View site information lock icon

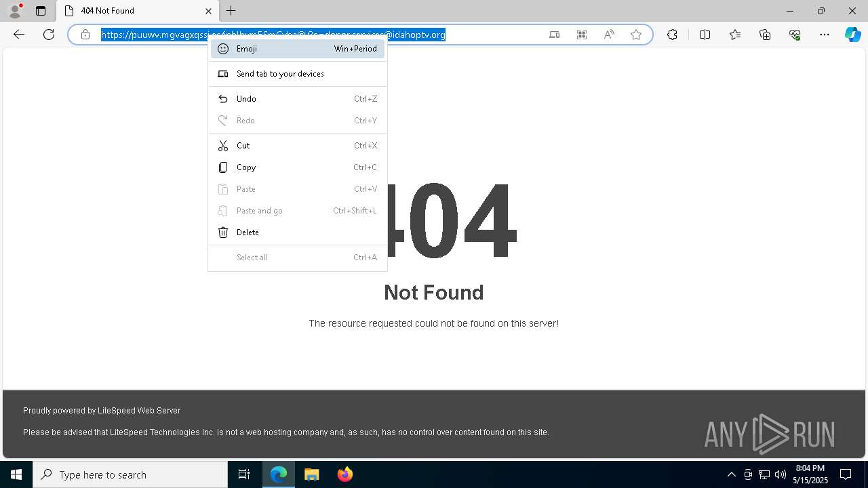click(85, 35)
